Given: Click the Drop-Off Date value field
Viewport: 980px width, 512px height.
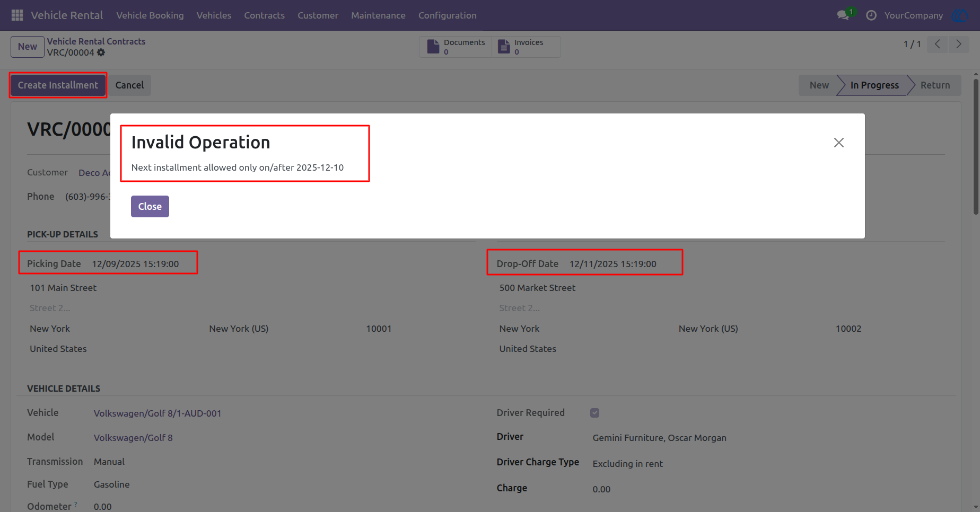Looking at the screenshot, I should point(613,264).
